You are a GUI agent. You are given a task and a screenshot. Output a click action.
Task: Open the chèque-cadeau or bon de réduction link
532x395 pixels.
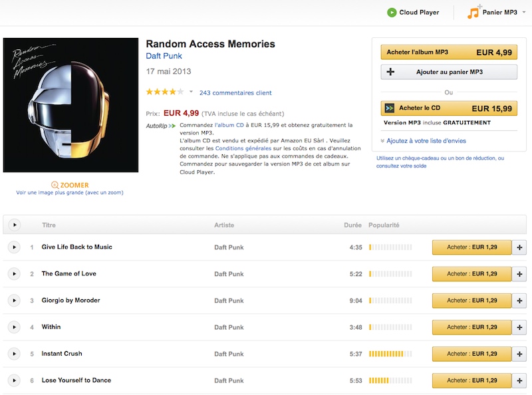(x=440, y=162)
